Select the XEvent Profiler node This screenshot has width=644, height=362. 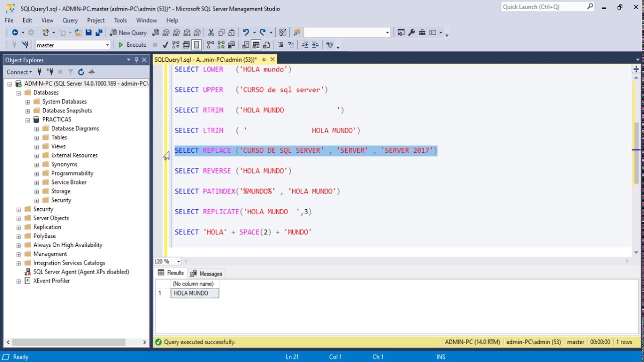click(x=51, y=281)
